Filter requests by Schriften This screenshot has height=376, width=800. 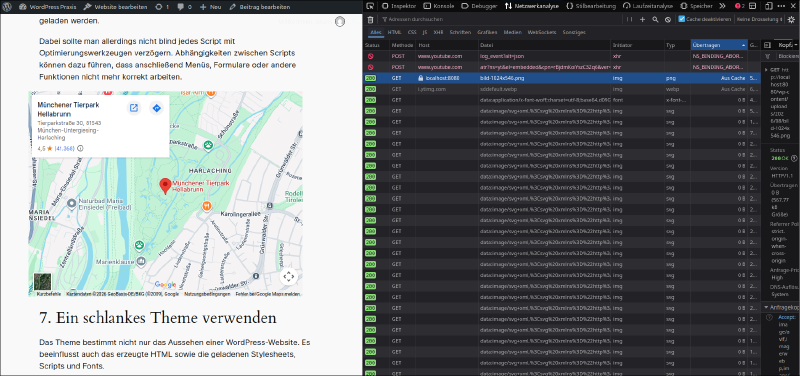(x=460, y=32)
